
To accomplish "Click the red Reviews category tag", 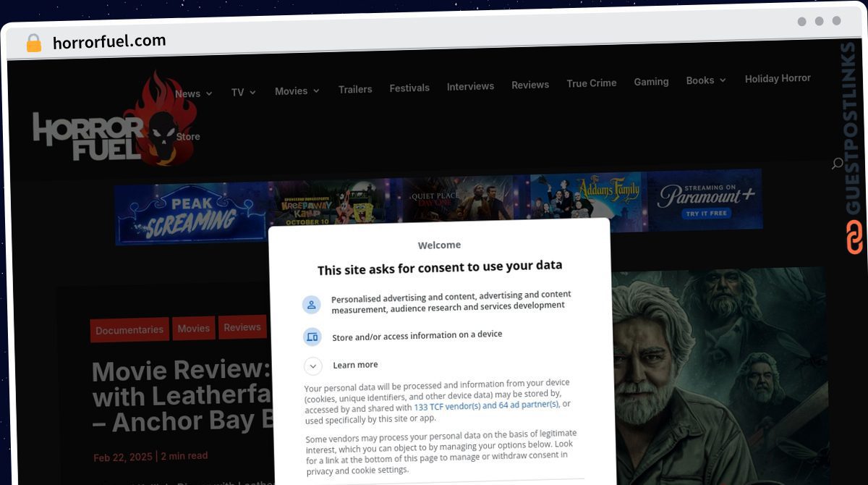I will [242, 326].
